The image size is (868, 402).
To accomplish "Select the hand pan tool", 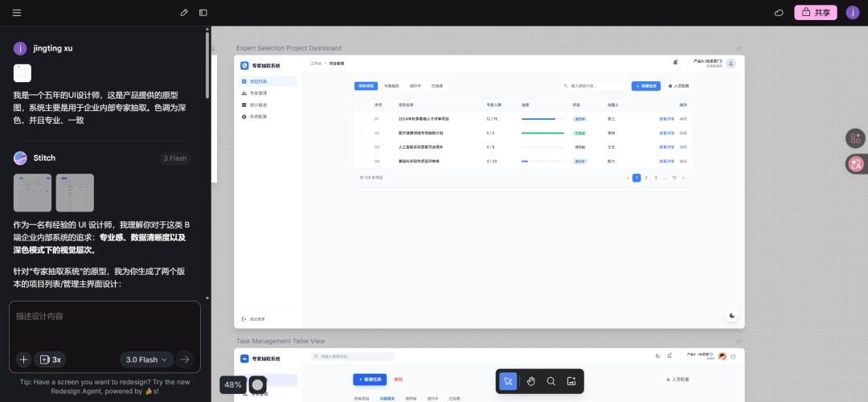I will pyautogui.click(x=531, y=381).
